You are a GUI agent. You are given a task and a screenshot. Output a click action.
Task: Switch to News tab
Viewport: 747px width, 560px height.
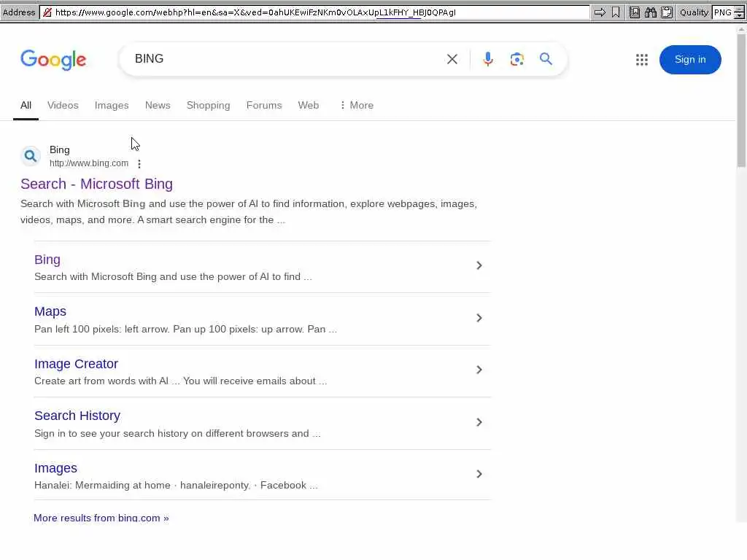point(158,105)
